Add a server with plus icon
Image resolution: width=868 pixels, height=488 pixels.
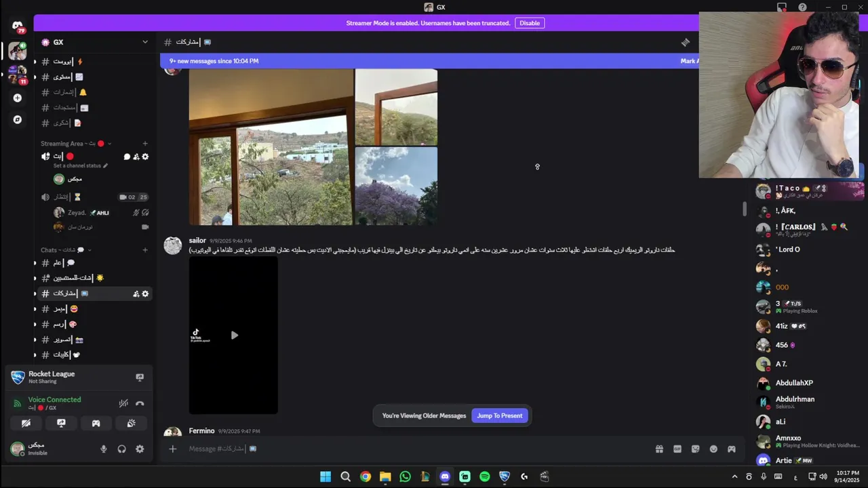[18, 98]
